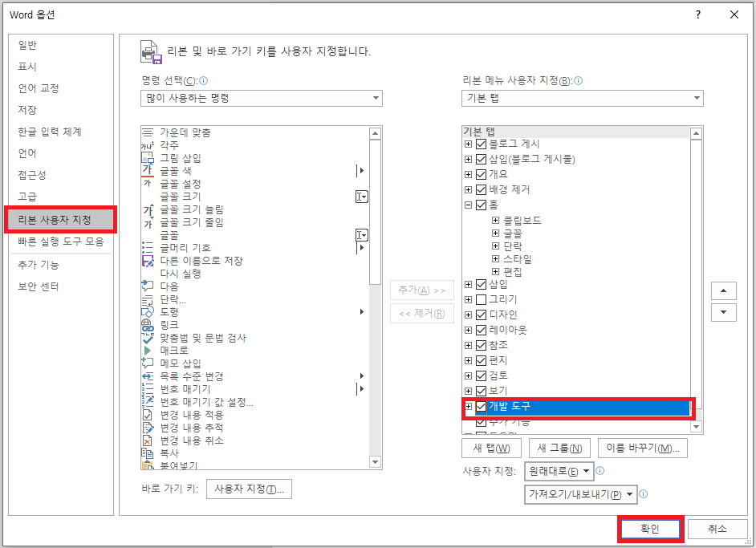The height and width of the screenshot is (548, 756).
Task: Open the 보안 센터 category
Action: [61, 286]
